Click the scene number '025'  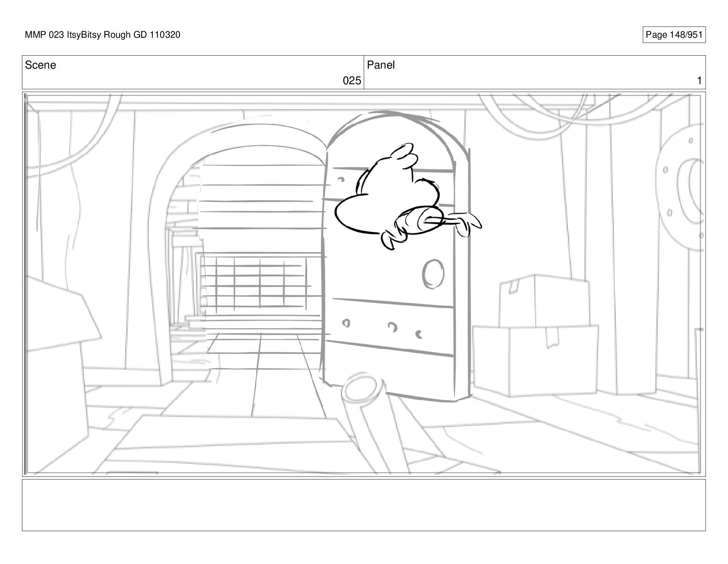tap(352, 81)
